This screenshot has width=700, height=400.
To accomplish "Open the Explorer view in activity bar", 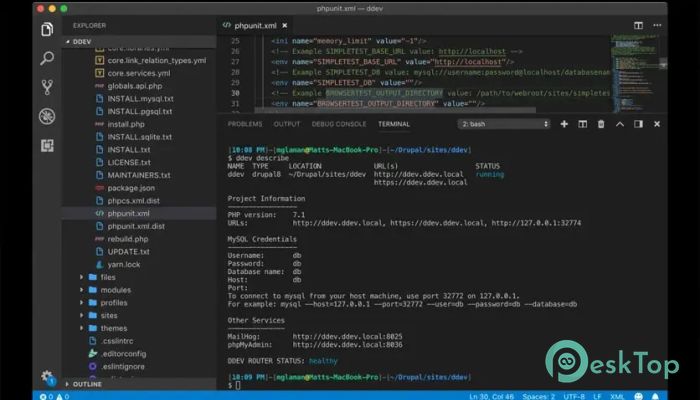I will [47, 29].
